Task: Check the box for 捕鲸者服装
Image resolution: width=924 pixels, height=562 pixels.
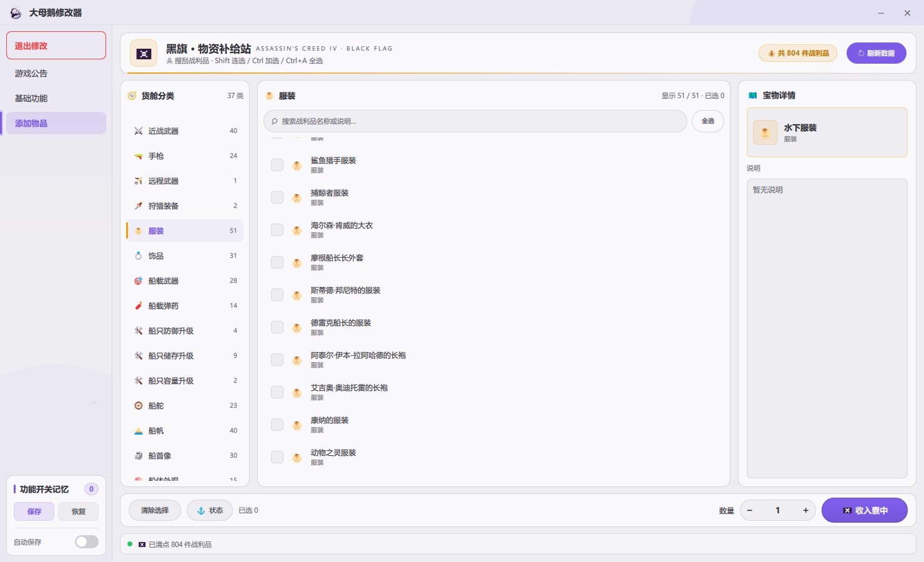Action: (x=277, y=197)
